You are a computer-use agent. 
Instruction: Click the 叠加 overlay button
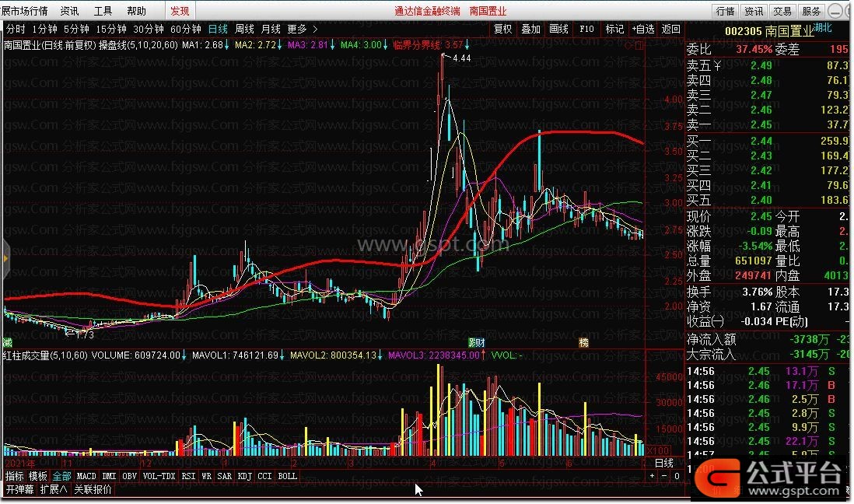530,29
